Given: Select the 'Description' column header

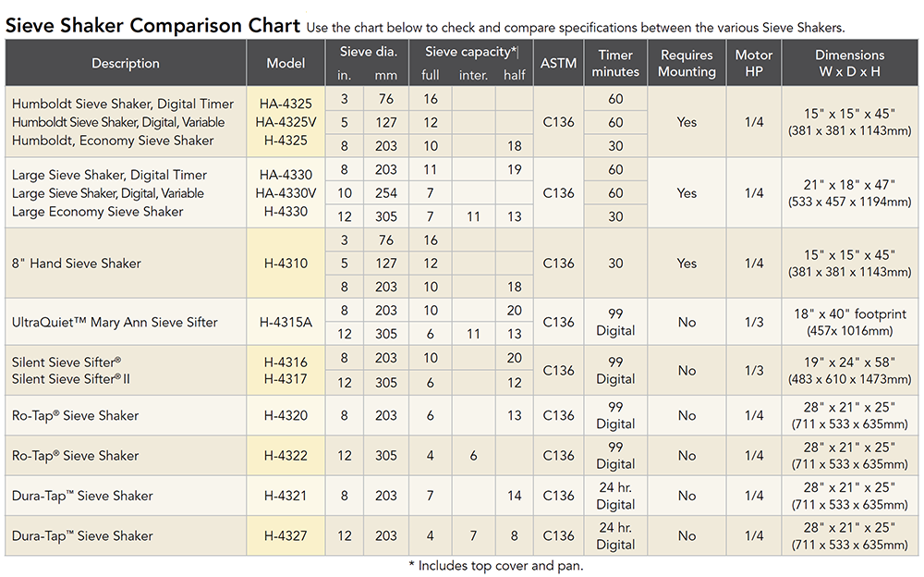Looking at the screenshot, I should (x=126, y=63).
